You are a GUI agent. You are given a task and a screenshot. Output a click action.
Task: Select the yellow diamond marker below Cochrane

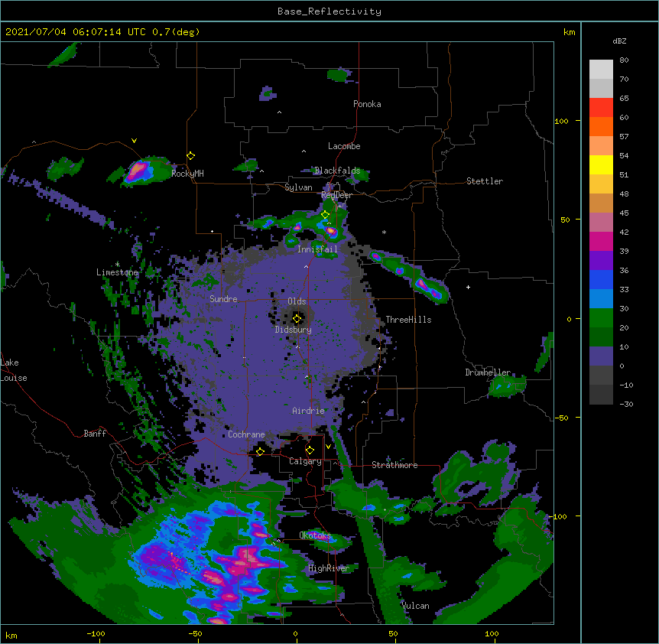[260, 451]
